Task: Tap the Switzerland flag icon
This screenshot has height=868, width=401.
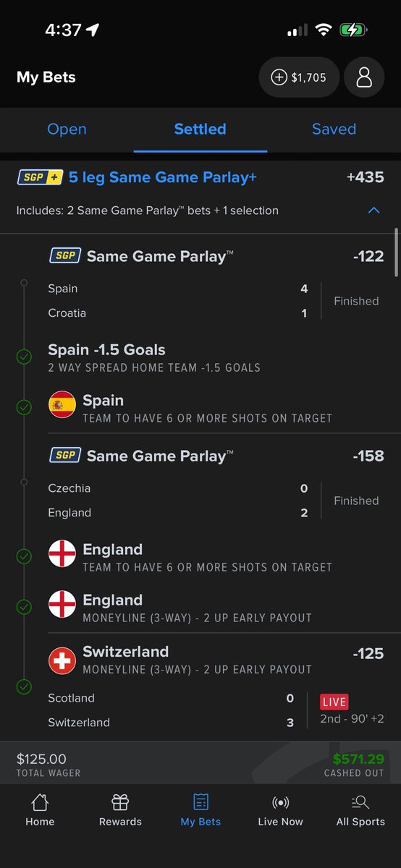Action: click(62, 660)
